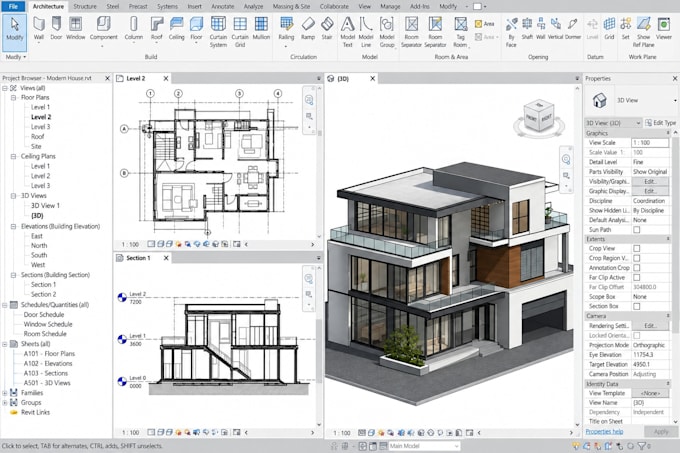Toggle the Far Clip Active checkbox
Image resolution: width=680 pixels, height=453 pixels.
click(637, 277)
